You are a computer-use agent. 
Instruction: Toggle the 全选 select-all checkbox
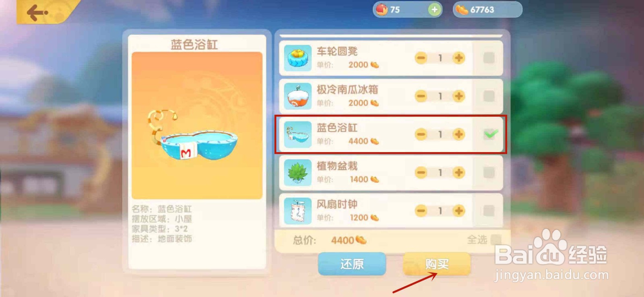pyautogui.click(x=496, y=240)
